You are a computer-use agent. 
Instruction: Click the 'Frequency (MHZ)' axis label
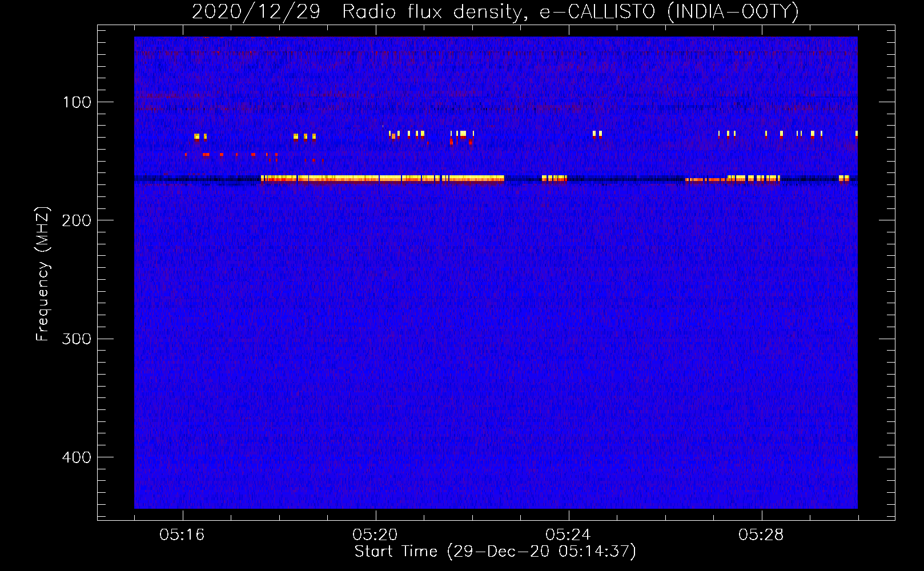click(43, 274)
